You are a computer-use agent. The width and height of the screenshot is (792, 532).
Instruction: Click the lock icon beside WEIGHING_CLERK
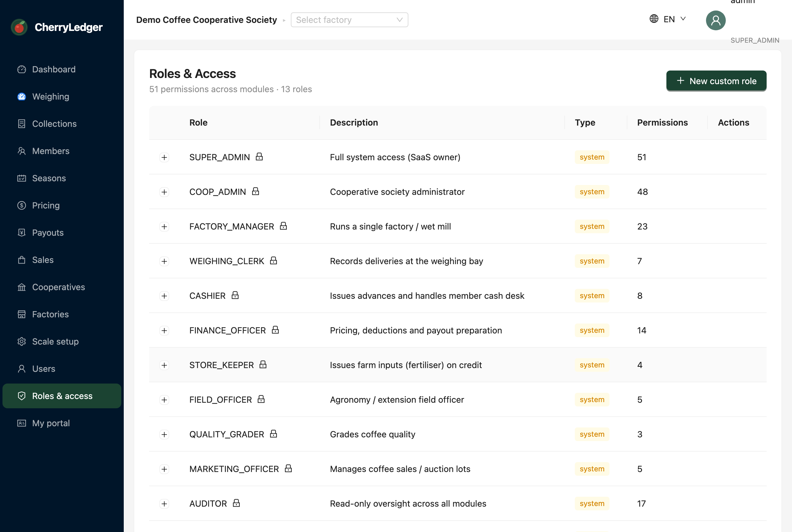coord(273,260)
